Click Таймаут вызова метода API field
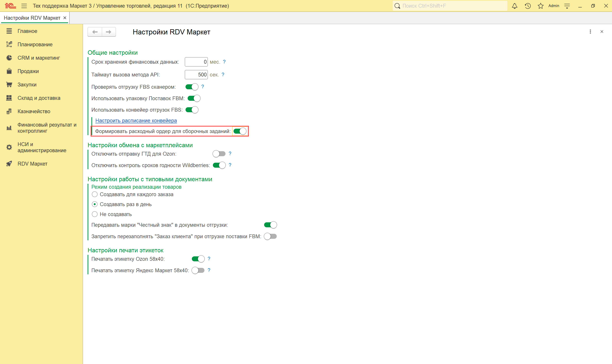The image size is (612, 364). coord(196,75)
